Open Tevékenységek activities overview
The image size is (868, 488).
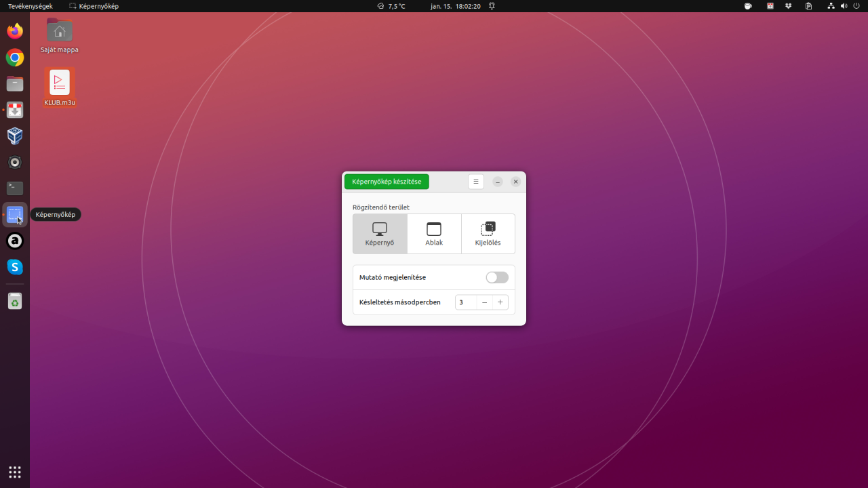[30, 6]
